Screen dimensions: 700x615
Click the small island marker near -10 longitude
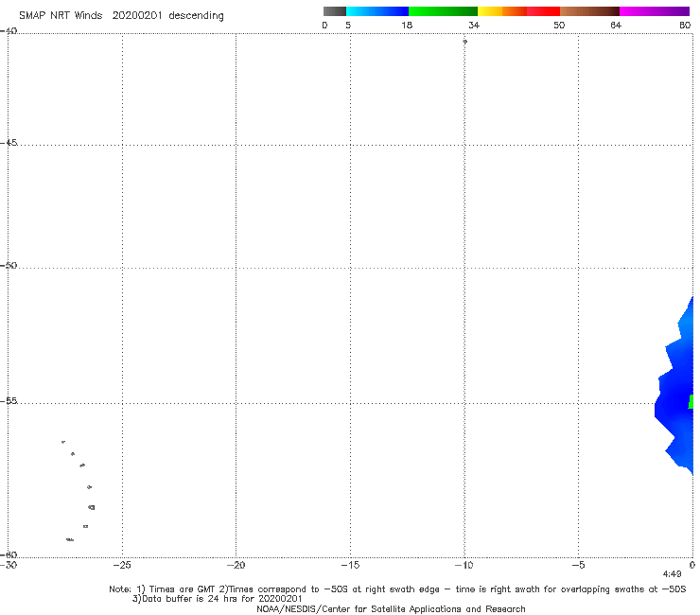pos(464,42)
